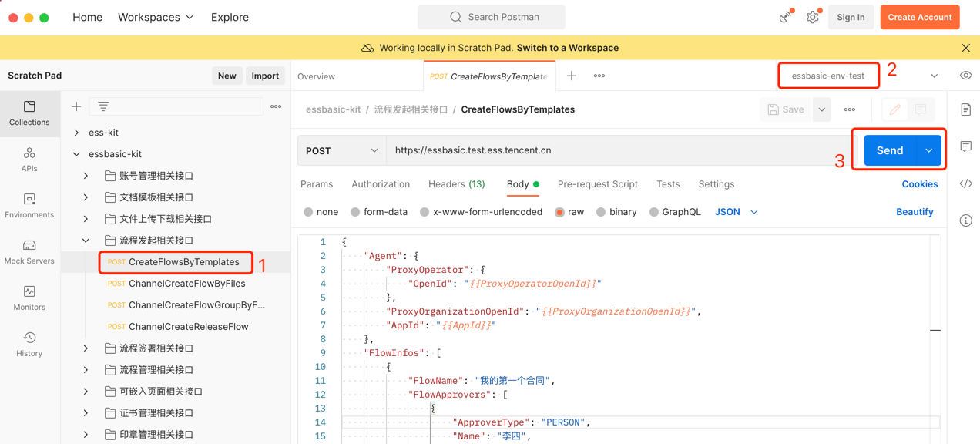Click the Import button
980x444 pixels.
pyautogui.click(x=265, y=76)
